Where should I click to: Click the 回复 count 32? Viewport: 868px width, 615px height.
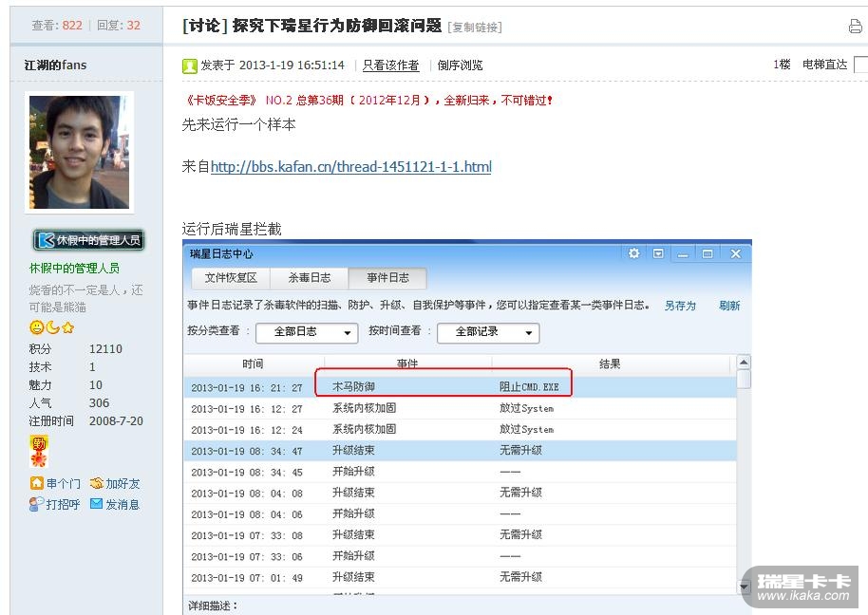pos(133,26)
